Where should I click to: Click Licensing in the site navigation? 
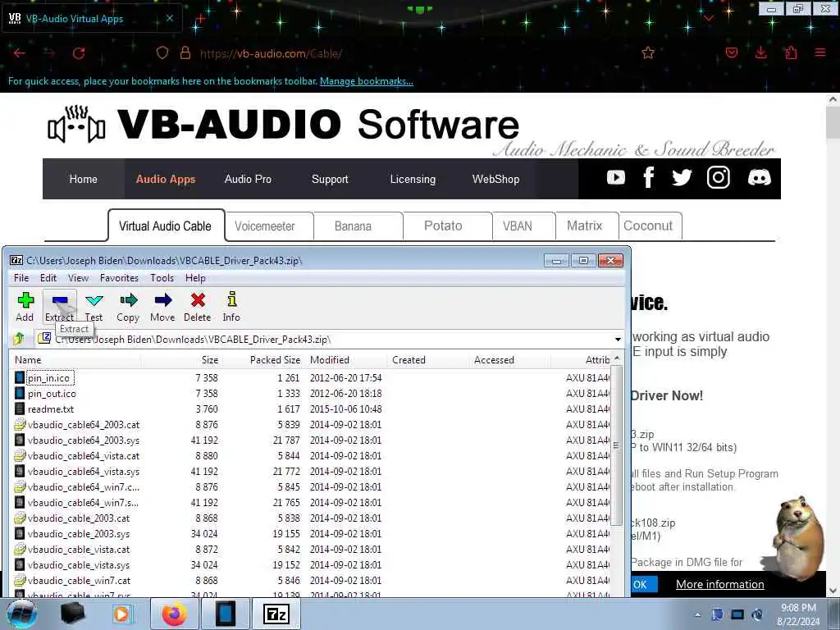[413, 179]
